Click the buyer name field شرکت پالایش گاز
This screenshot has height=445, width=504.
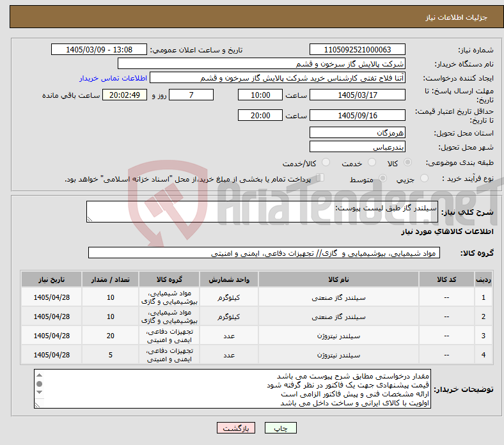[262, 64]
